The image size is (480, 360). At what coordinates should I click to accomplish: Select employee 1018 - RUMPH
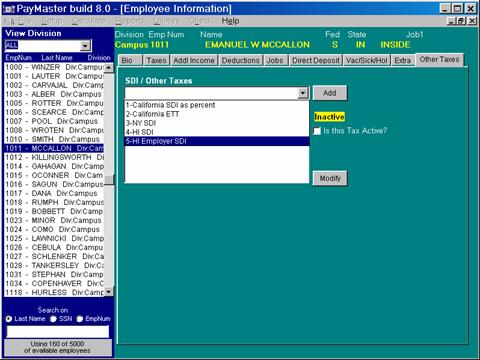pos(54,202)
